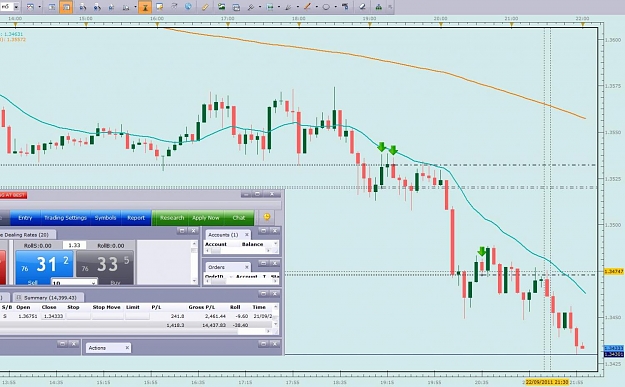Close the Actions tab
Screen dimensions: 625x387
tap(127, 348)
